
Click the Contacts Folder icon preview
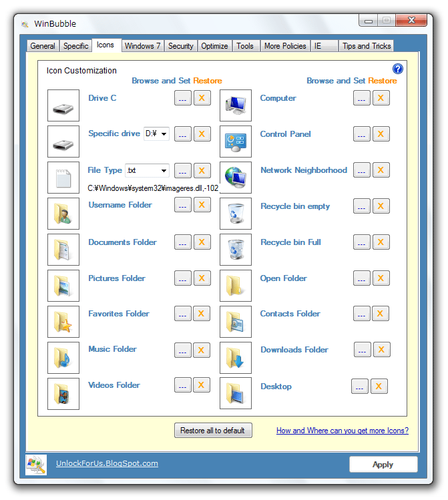(235, 322)
